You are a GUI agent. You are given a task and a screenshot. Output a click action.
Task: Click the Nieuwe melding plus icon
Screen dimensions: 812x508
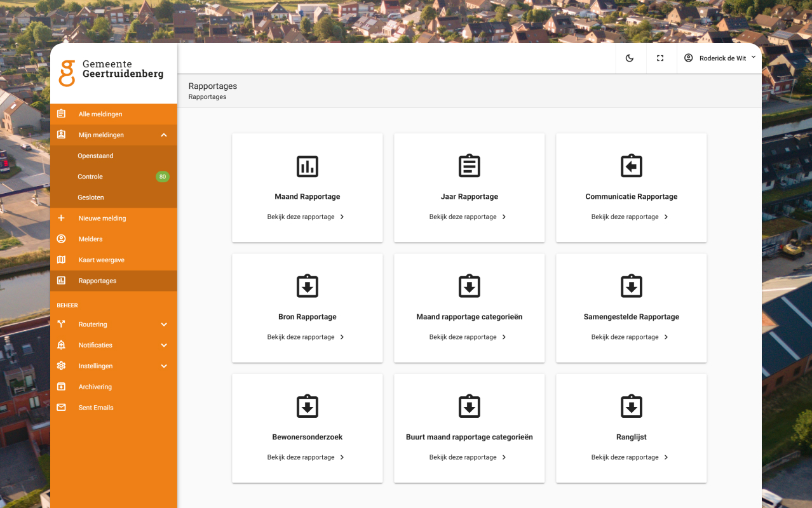(62, 218)
